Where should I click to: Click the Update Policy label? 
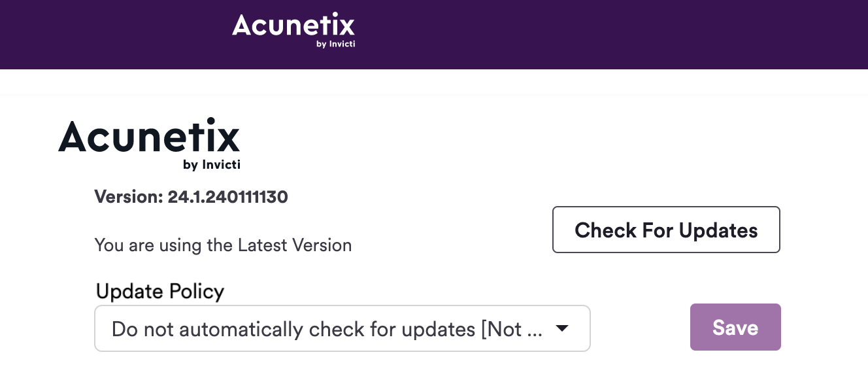click(160, 291)
